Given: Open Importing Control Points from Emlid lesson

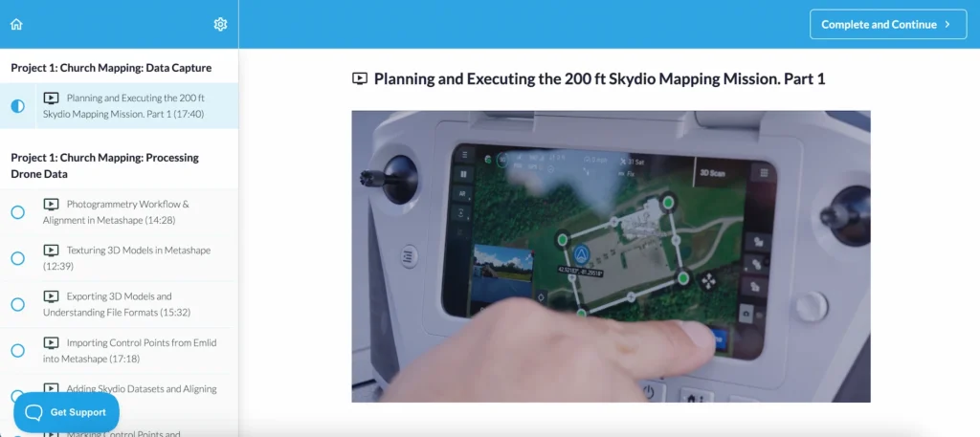Looking at the screenshot, I should 119,350.
